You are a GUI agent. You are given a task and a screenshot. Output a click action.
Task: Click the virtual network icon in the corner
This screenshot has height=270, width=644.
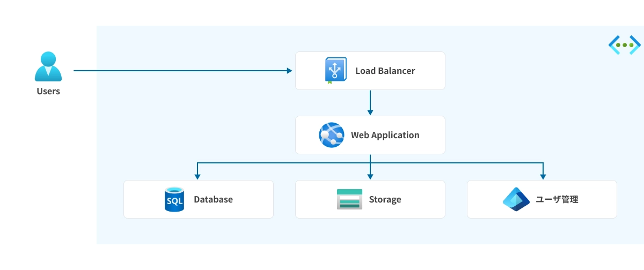click(x=624, y=46)
